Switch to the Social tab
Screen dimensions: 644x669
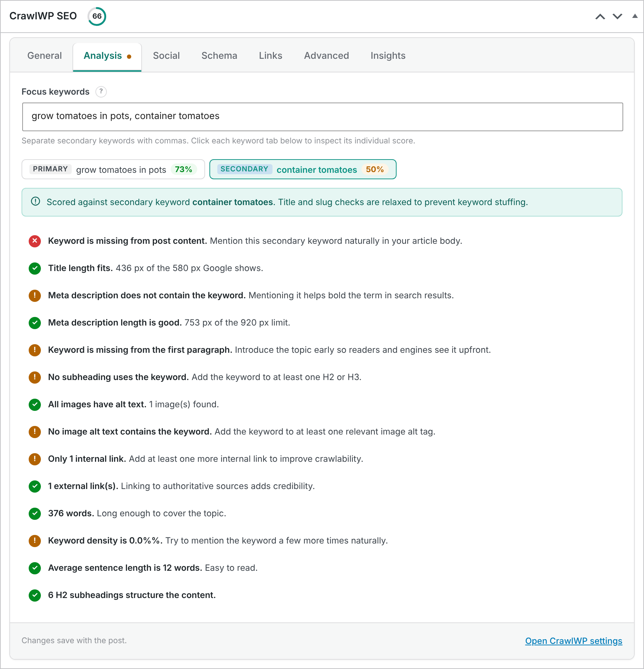(x=166, y=56)
